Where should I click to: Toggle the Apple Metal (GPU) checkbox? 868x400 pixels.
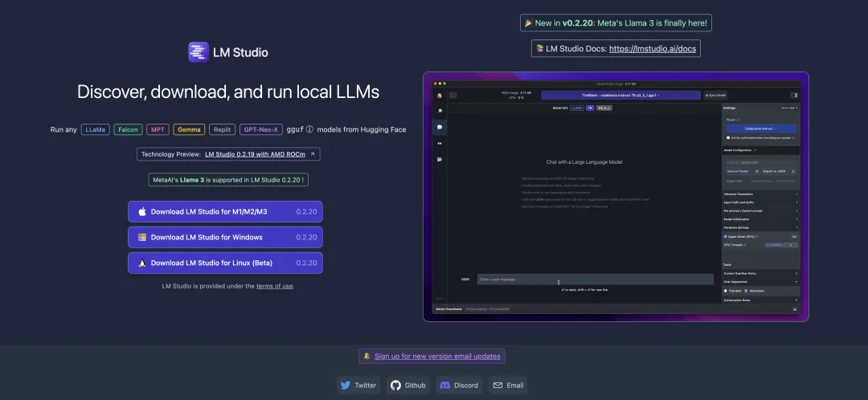(725, 237)
